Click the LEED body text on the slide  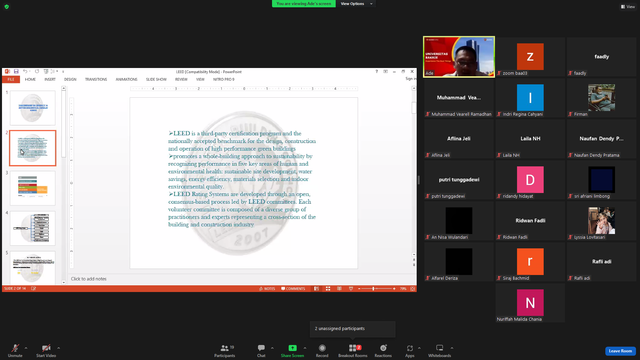click(242, 179)
